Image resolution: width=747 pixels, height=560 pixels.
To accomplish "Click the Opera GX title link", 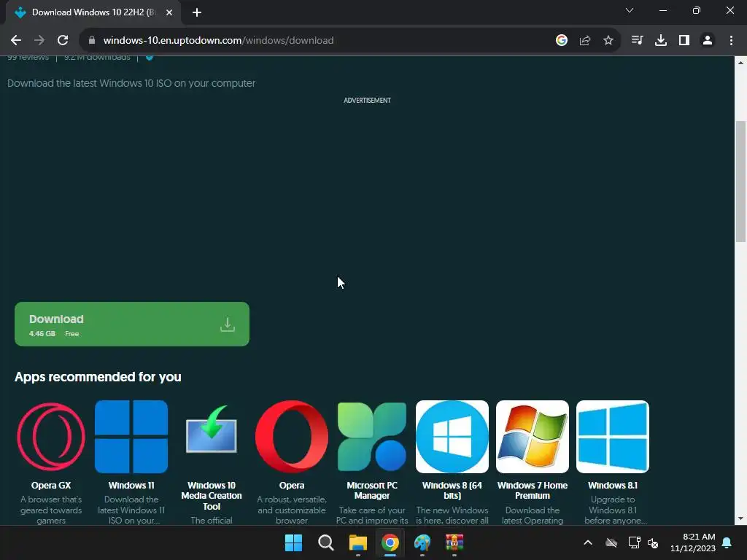I will [x=51, y=485].
